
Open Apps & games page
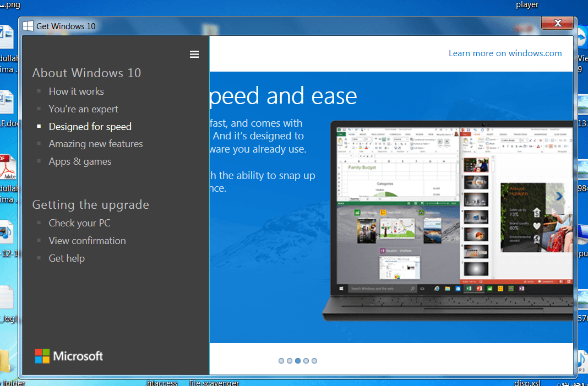pyautogui.click(x=80, y=161)
